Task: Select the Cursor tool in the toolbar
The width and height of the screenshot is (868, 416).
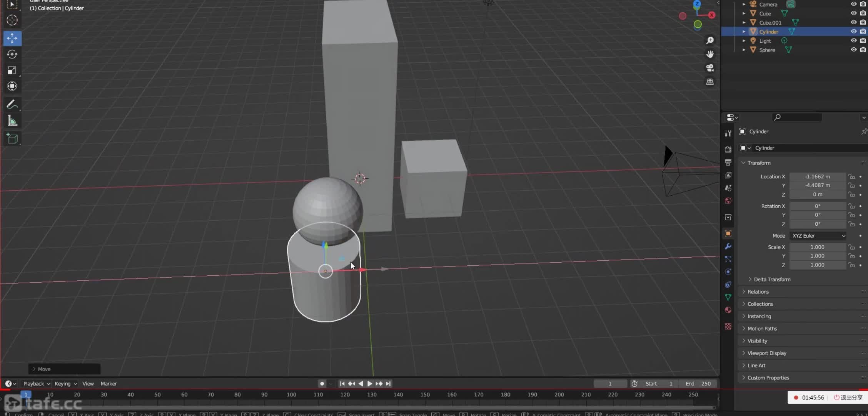Action: pyautogui.click(x=12, y=20)
